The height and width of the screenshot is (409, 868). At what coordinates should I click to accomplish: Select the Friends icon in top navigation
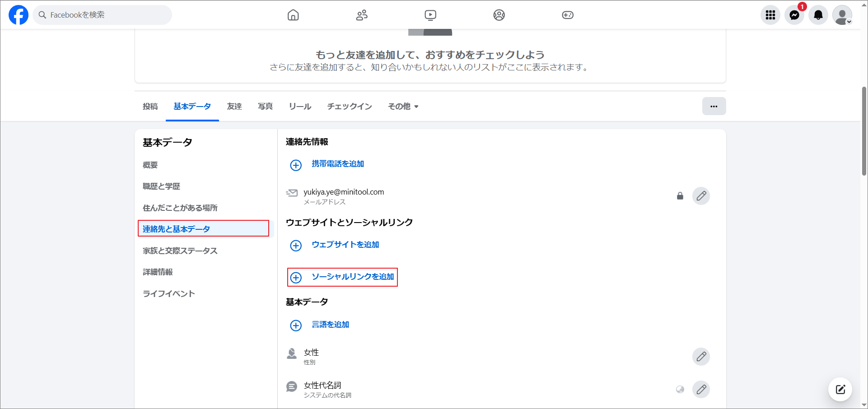[x=361, y=14]
